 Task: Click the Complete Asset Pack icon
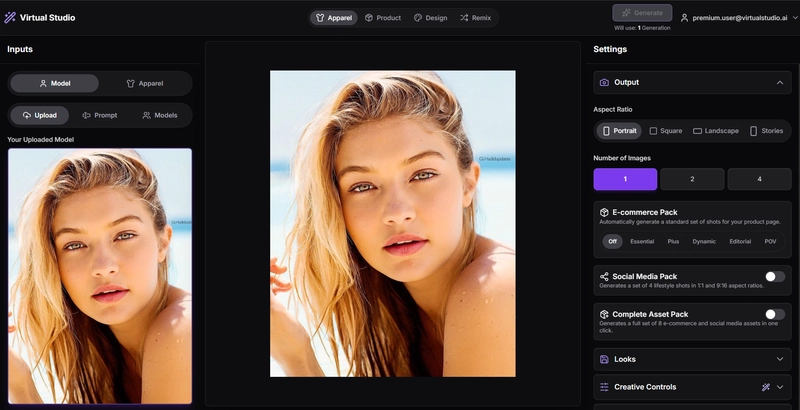(604, 314)
